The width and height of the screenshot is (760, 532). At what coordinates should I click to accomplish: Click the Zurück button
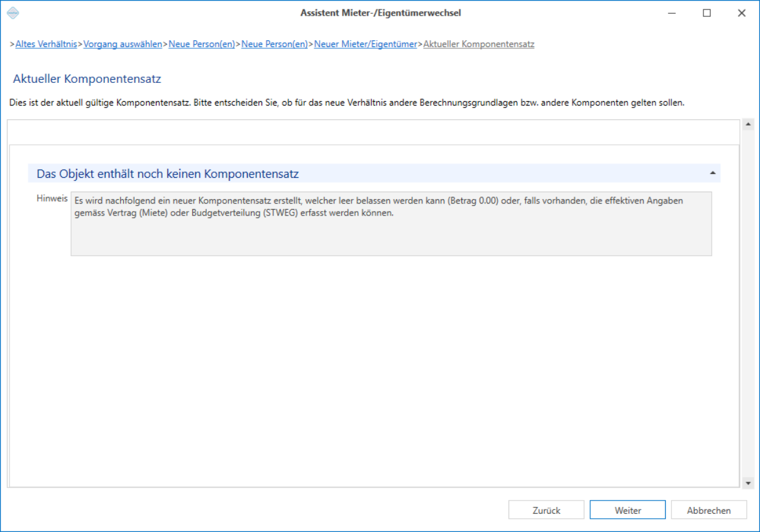tap(546, 510)
